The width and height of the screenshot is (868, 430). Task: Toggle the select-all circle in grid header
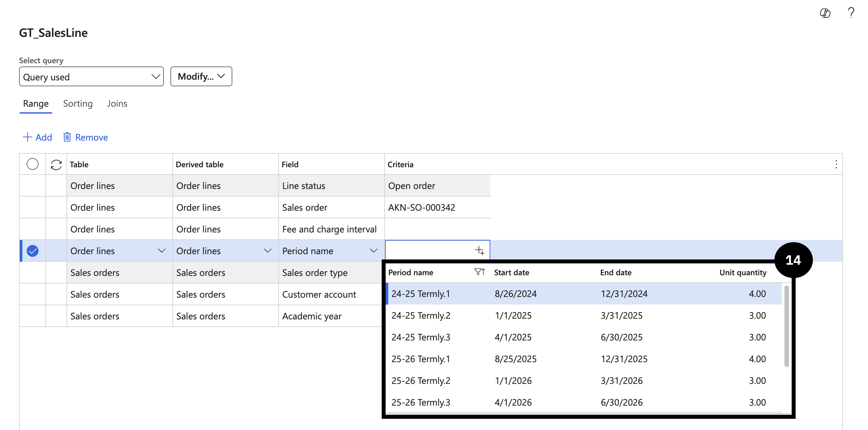[x=32, y=164]
